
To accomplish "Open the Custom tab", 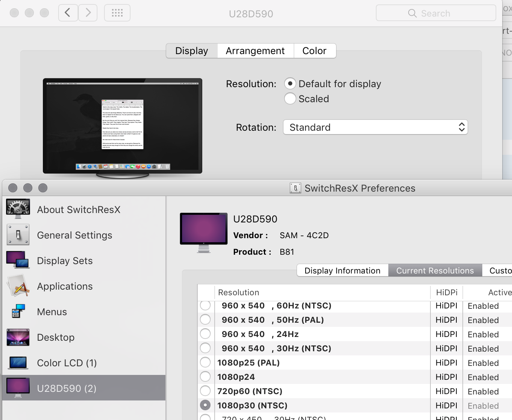I will pos(498,270).
